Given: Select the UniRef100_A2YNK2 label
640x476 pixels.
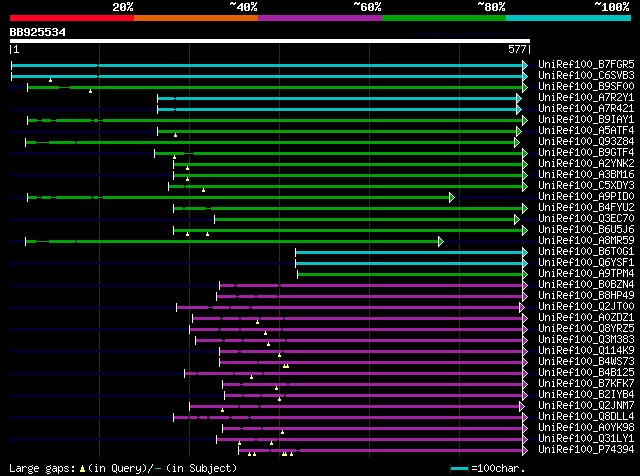Looking at the screenshot, I should 586,164.
